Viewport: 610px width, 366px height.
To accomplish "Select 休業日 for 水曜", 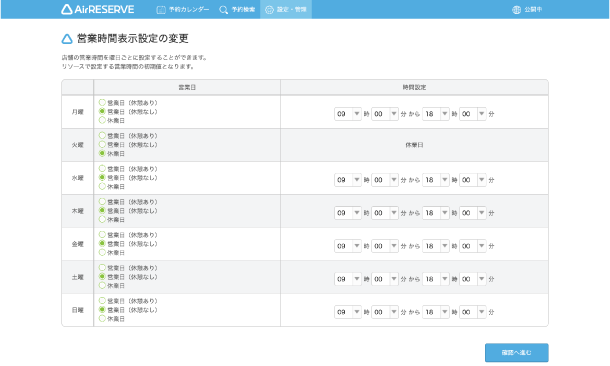I will pos(102,186).
